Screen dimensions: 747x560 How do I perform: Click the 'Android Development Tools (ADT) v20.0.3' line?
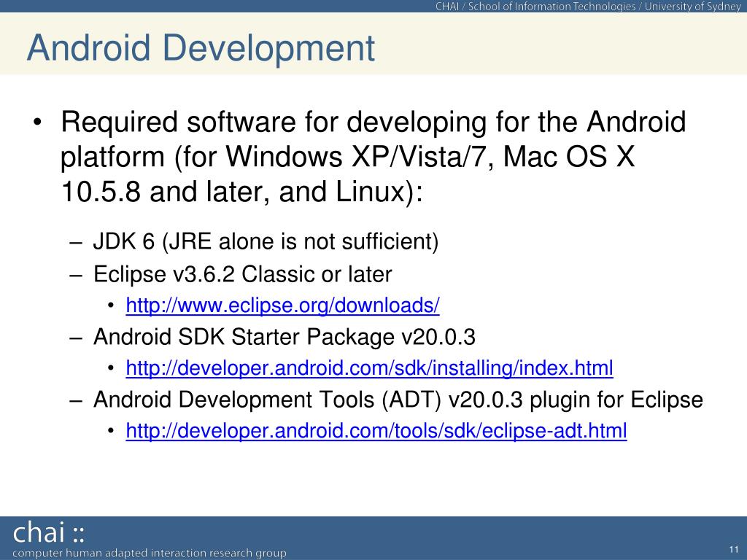click(398, 400)
